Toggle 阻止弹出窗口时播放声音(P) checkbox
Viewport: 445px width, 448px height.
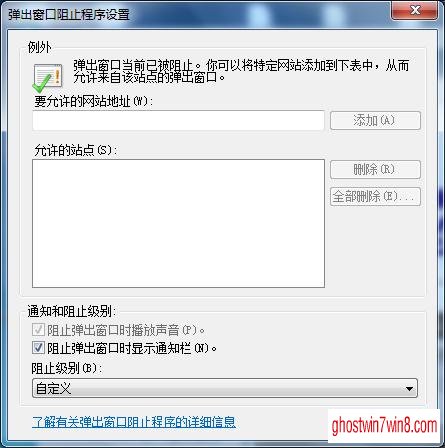38,330
